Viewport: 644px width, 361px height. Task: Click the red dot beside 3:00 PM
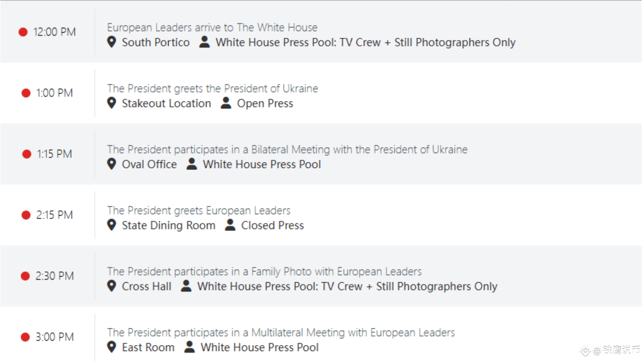pos(25,337)
